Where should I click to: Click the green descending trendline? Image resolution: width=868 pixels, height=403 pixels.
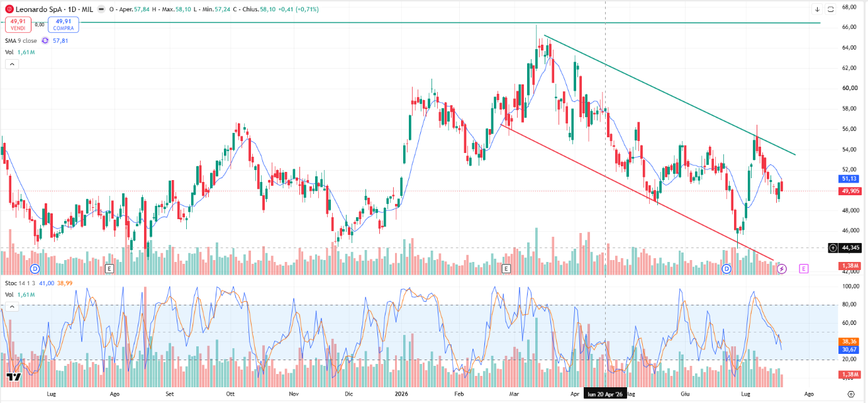[x=669, y=94]
